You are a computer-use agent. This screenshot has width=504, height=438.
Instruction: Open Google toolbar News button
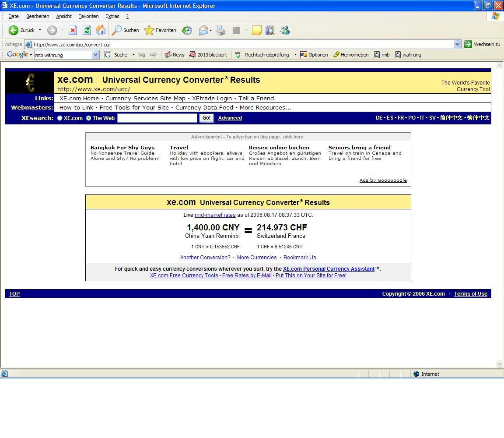[x=175, y=55]
